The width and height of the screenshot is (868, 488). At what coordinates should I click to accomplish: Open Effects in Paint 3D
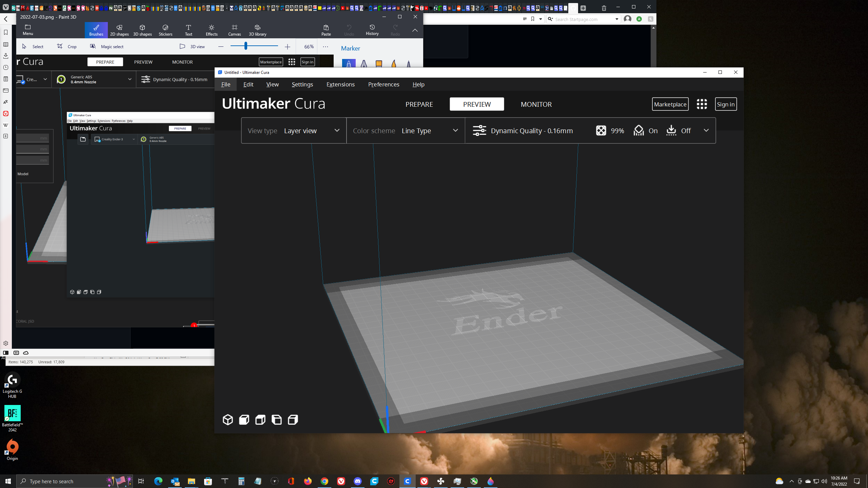coord(212,30)
